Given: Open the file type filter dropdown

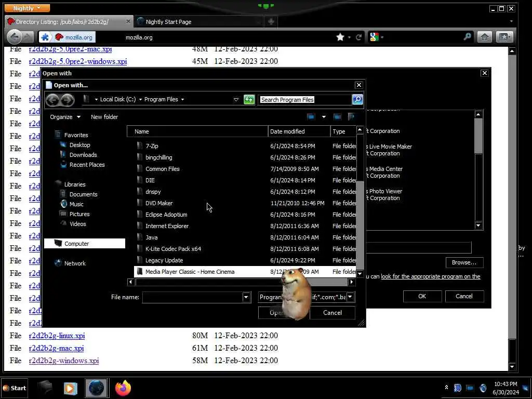Looking at the screenshot, I should click(x=350, y=297).
